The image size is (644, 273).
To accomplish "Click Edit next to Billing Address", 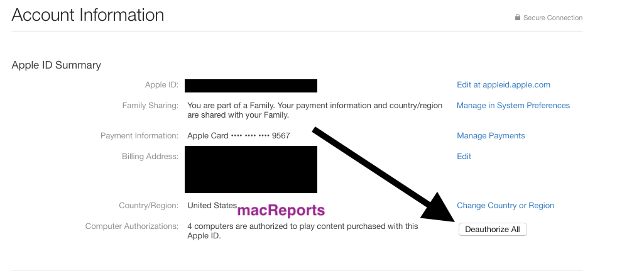I will [x=464, y=156].
